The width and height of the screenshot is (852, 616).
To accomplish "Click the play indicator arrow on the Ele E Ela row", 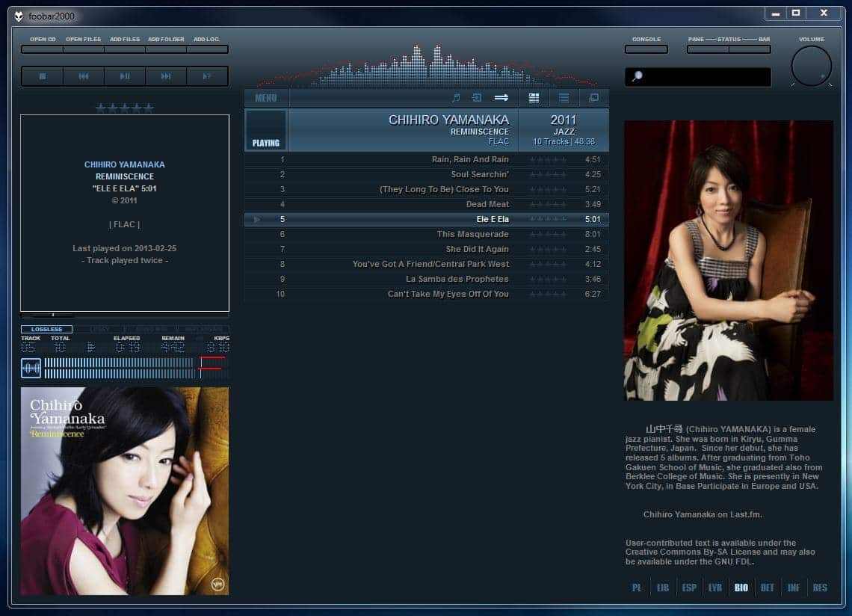I will pyautogui.click(x=257, y=220).
